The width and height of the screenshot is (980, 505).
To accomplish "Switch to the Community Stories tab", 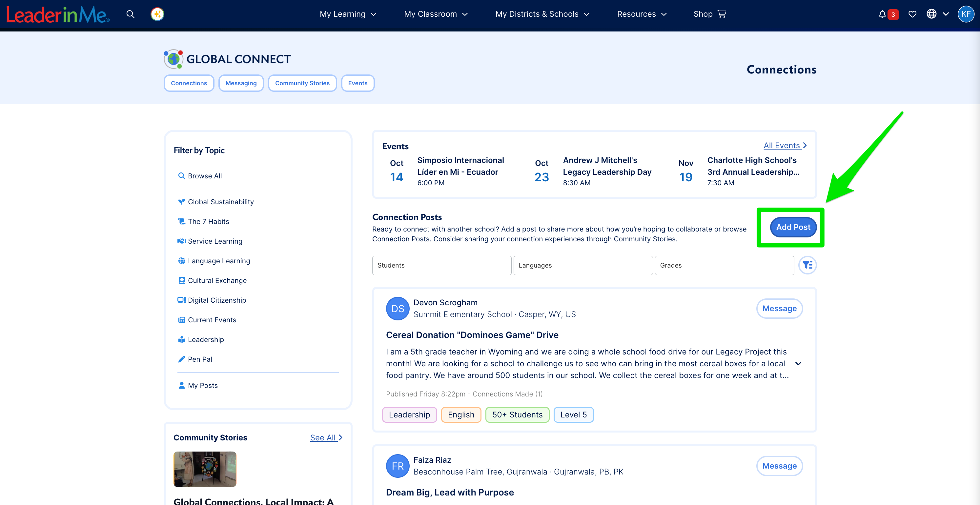I will (302, 83).
